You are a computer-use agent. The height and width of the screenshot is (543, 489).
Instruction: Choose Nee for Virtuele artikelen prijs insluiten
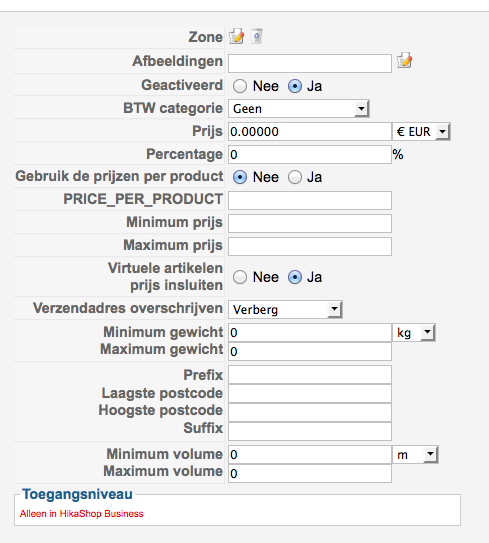coord(240,277)
